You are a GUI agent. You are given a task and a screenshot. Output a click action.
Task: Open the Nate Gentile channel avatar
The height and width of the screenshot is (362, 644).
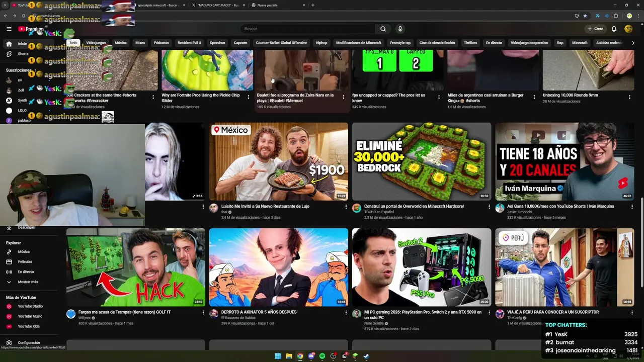tap(357, 314)
